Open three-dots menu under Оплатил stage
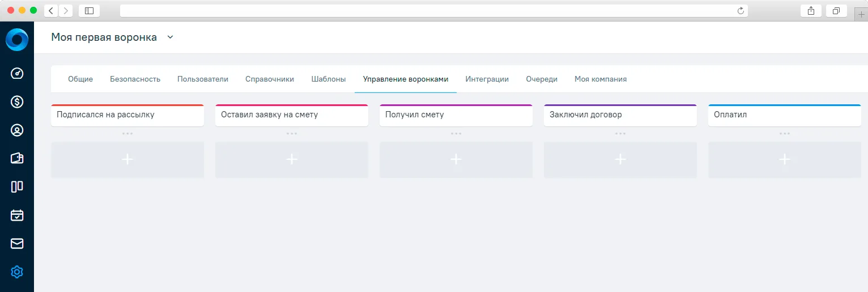868x292 pixels. coord(785,134)
